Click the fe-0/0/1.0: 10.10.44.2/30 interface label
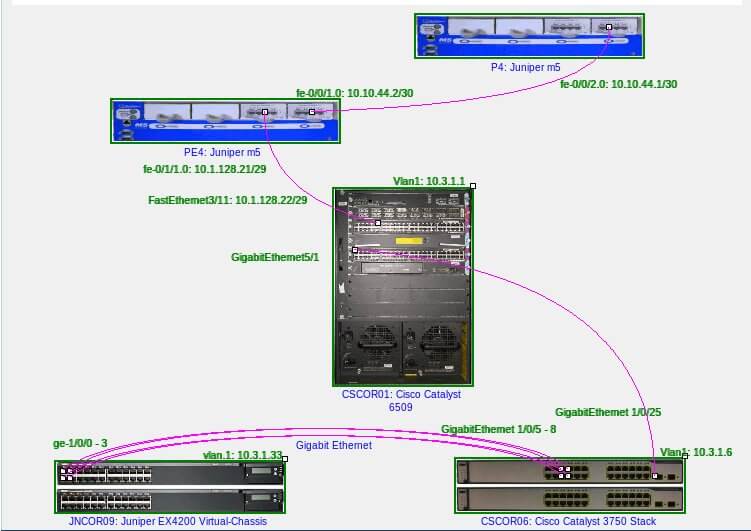751x531 pixels. click(354, 93)
